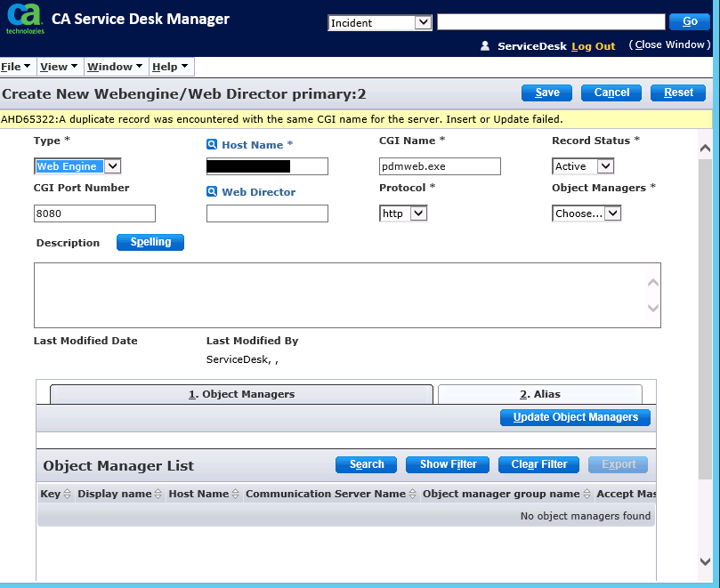Click the Host Name lookup magnifier icon
The height and width of the screenshot is (588, 720).
(x=212, y=145)
